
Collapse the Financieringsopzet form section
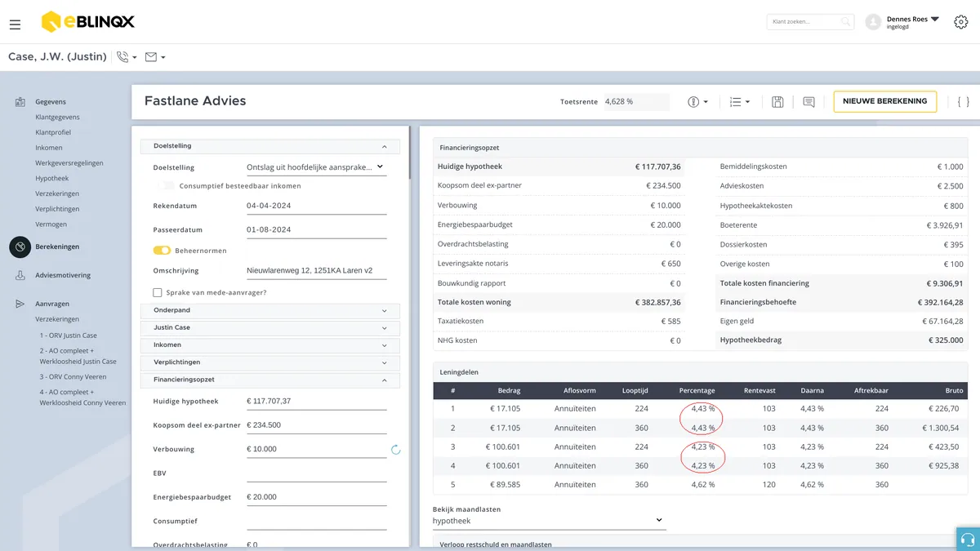tap(270, 380)
